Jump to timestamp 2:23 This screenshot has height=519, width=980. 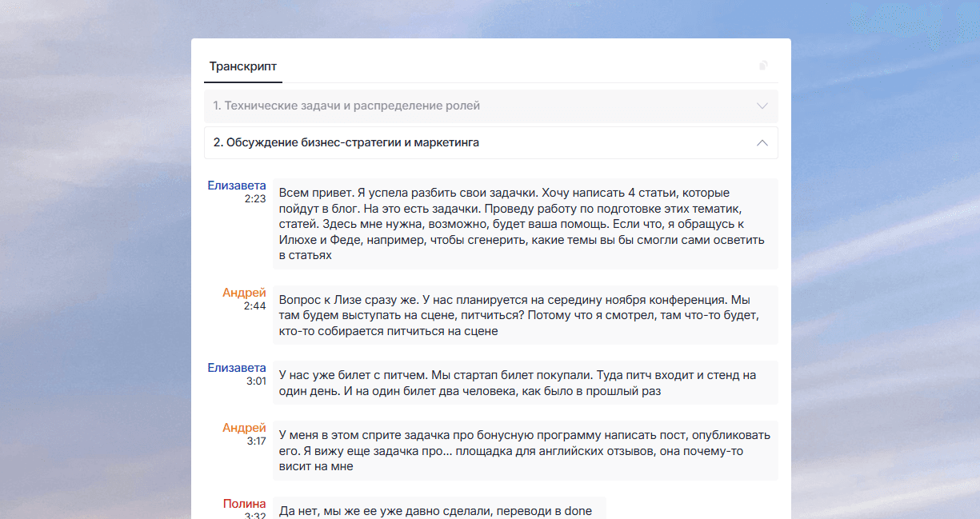(255, 198)
